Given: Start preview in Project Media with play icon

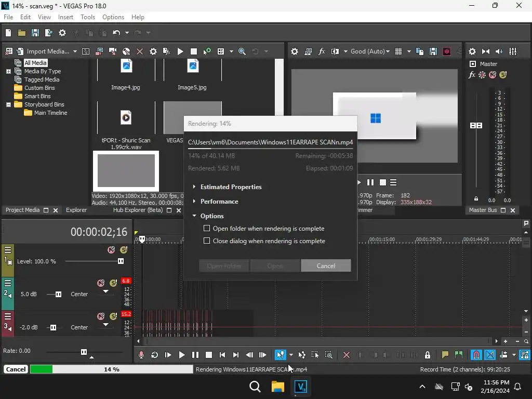Looking at the screenshot, I should coord(180,51).
